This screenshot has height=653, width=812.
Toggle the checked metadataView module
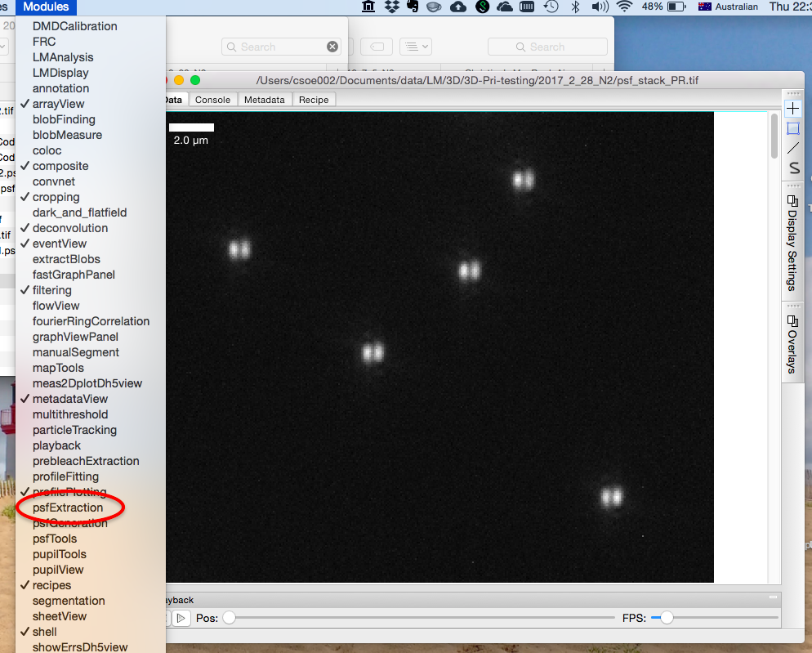point(69,399)
